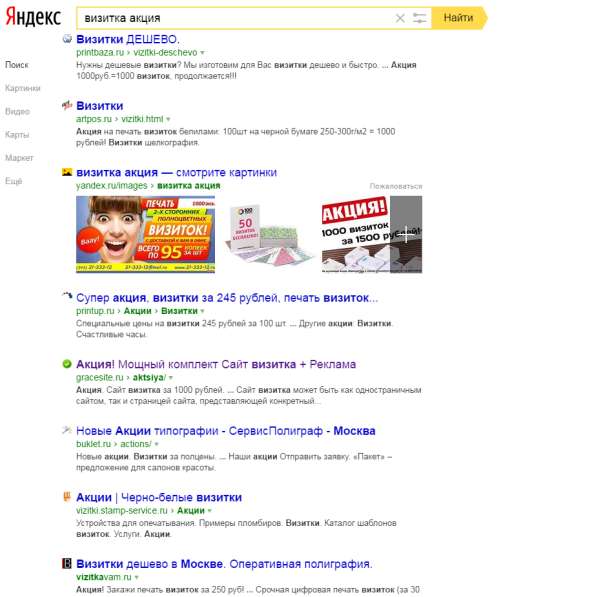Image resolution: width=594 pixels, height=597 pixels.
Task: Expand dropdown arrow after printup.ru Акции Визитки
Action: coord(202,311)
